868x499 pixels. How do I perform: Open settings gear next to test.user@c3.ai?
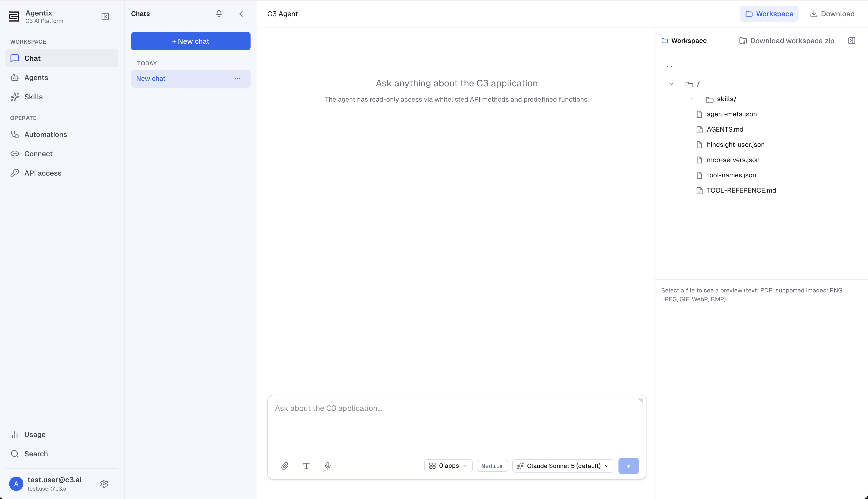(104, 484)
